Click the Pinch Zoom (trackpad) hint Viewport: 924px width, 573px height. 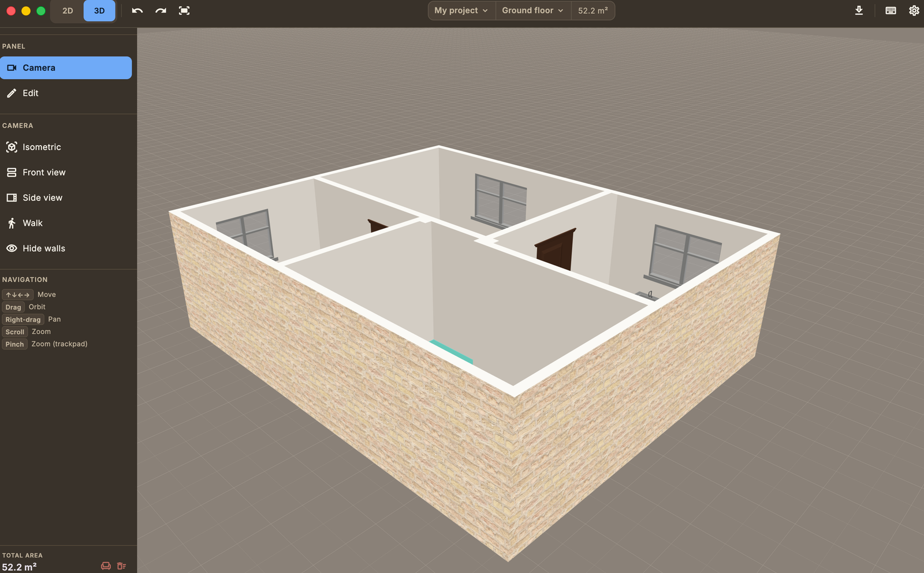[45, 344]
